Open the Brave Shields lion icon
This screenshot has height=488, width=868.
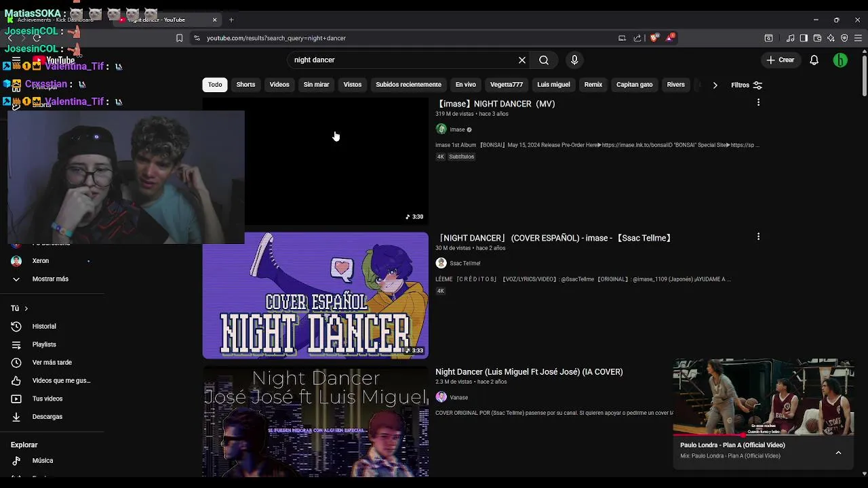(x=654, y=38)
